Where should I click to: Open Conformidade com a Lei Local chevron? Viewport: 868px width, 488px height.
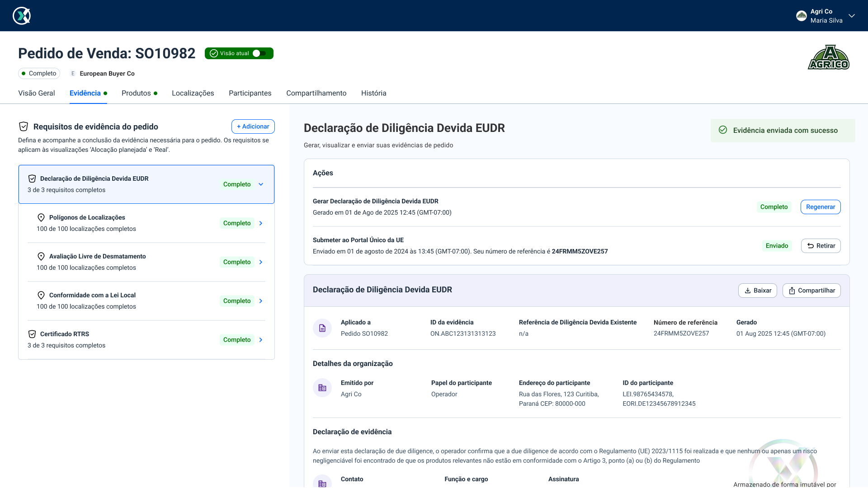coord(261,301)
